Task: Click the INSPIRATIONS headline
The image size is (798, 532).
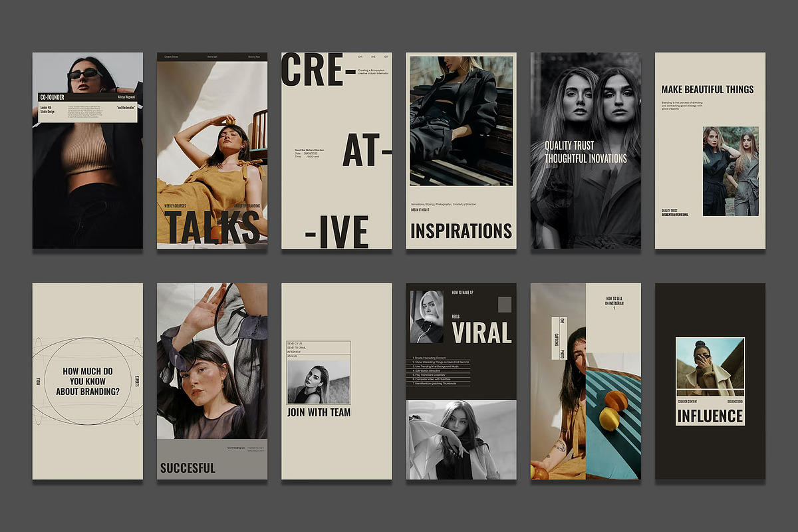Action: click(462, 231)
